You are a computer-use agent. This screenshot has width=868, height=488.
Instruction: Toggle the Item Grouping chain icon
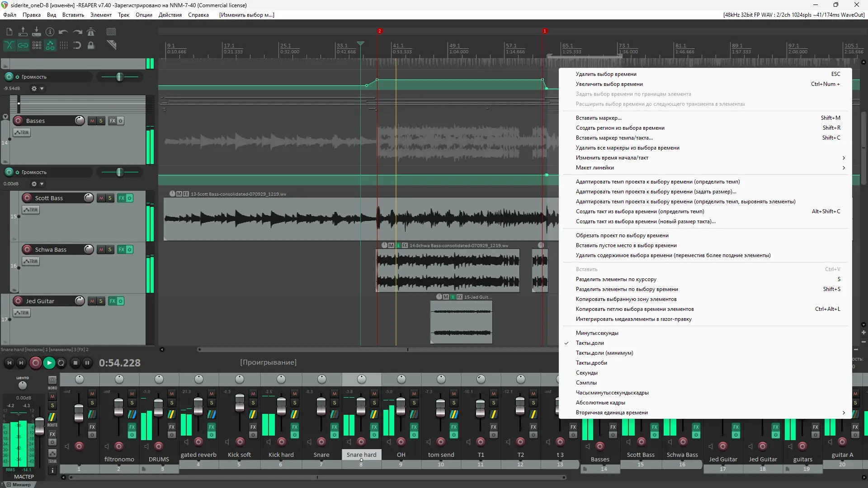23,45
